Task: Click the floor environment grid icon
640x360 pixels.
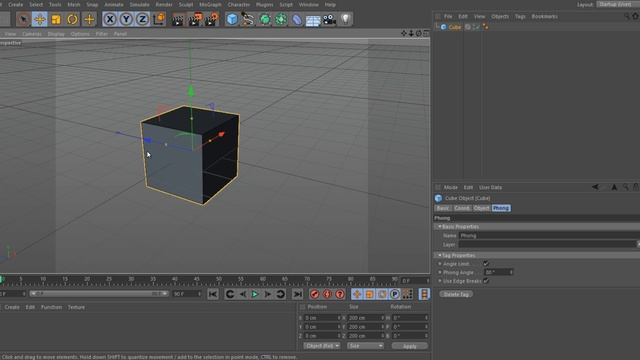Action: pos(313,20)
